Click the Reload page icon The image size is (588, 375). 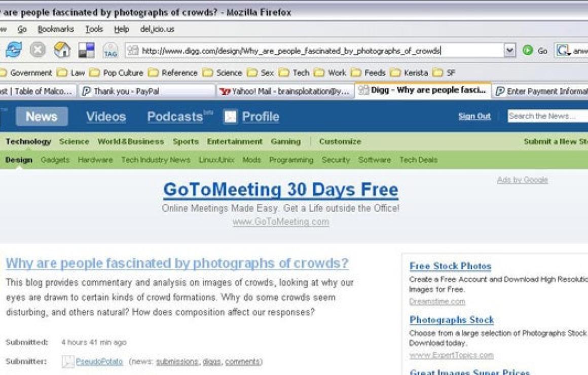(x=14, y=50)
